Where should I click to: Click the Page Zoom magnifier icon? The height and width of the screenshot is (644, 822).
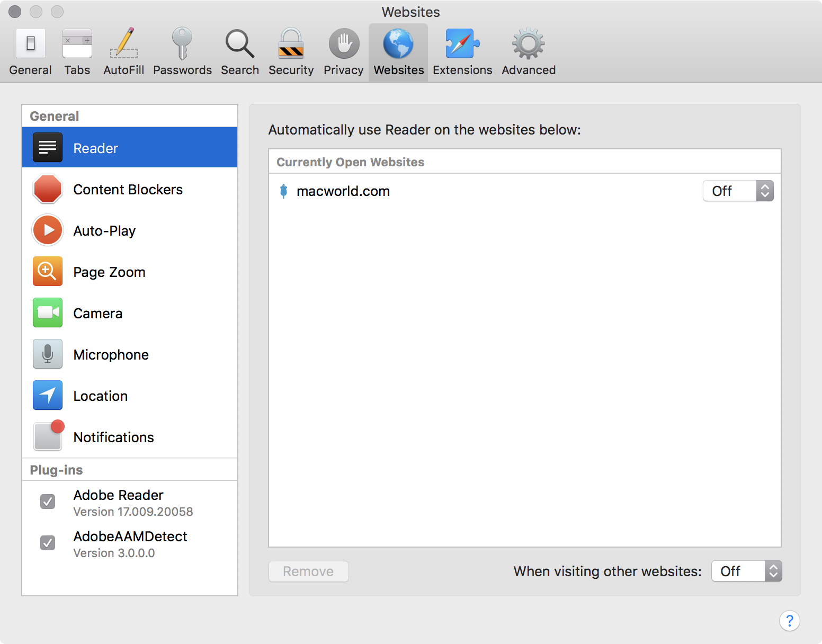(48, 271)
